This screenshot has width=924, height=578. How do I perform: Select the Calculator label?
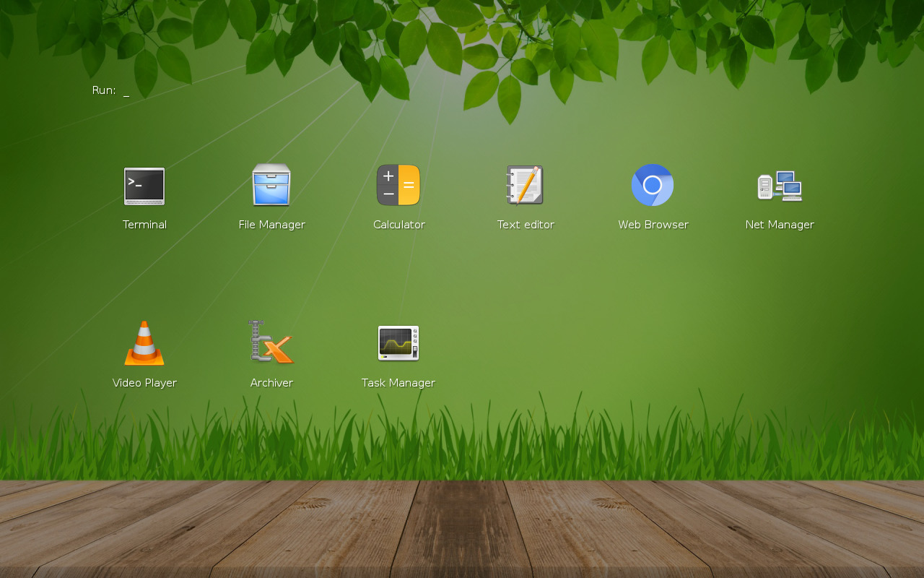tap(398, 224)
